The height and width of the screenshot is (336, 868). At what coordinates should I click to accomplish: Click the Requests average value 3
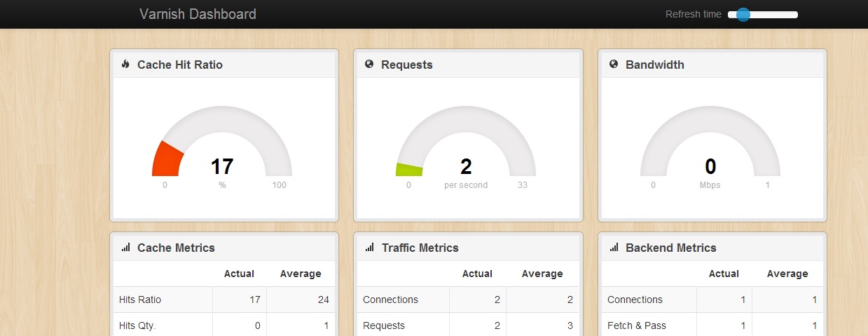[570, 325]
